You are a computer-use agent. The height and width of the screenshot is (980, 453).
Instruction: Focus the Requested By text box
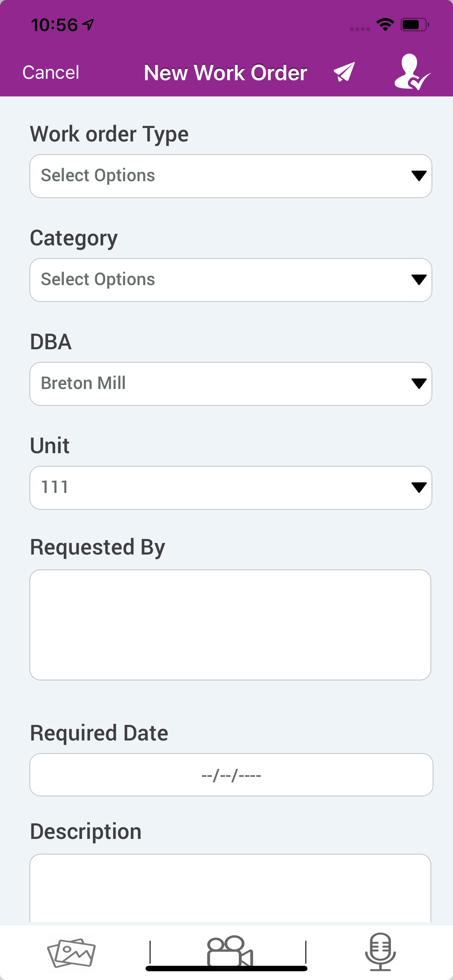pos(230,624)
